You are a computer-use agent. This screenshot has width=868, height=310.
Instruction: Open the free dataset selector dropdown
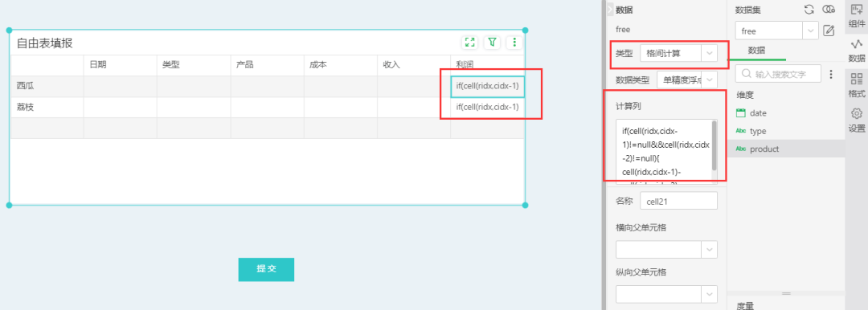coord(776,31)
